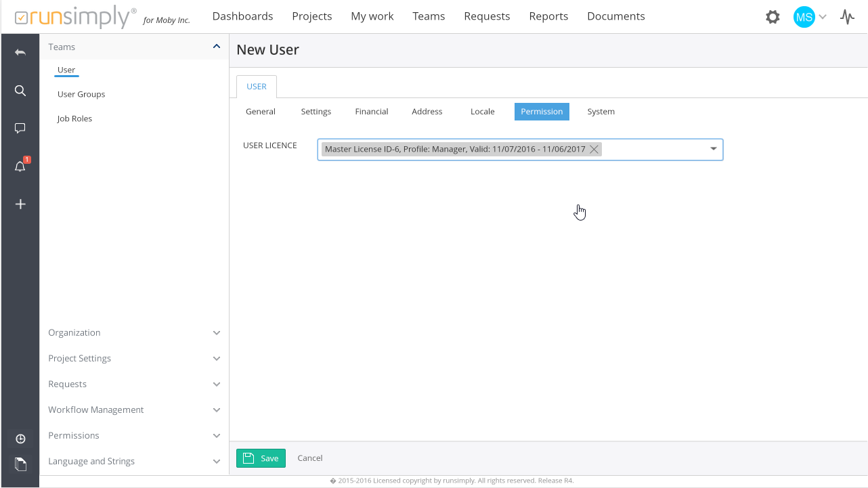
Task: Open the User Licence dropdown arrow
Action: point(713,149)
